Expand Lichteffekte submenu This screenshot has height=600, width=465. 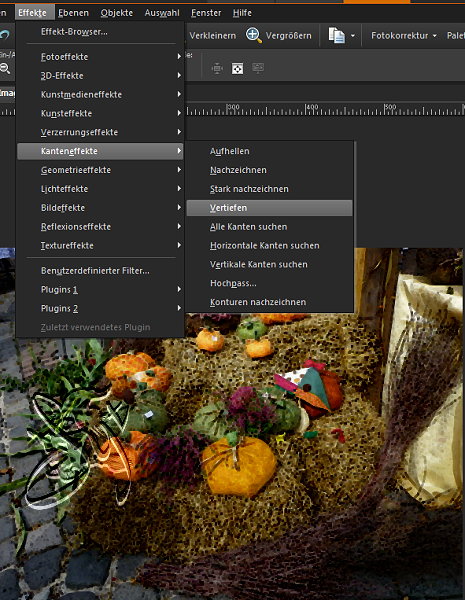[100, 189]
